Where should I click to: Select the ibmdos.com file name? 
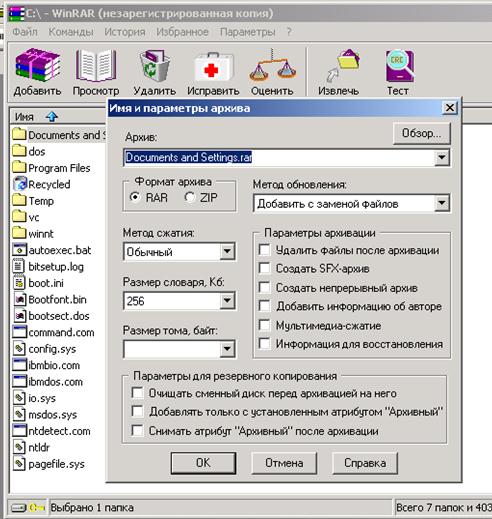click(55, 382)
